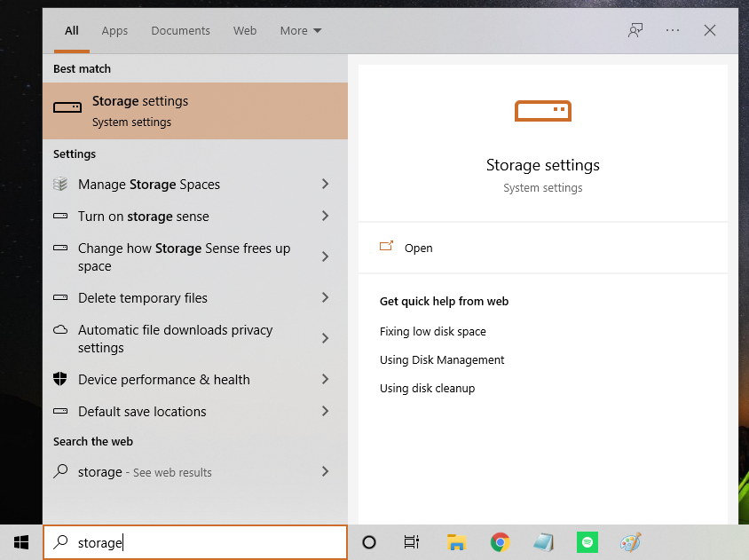The image size is (749, 560).
Task: Select Turn on storage sense result
Action: tap(195, 217)
